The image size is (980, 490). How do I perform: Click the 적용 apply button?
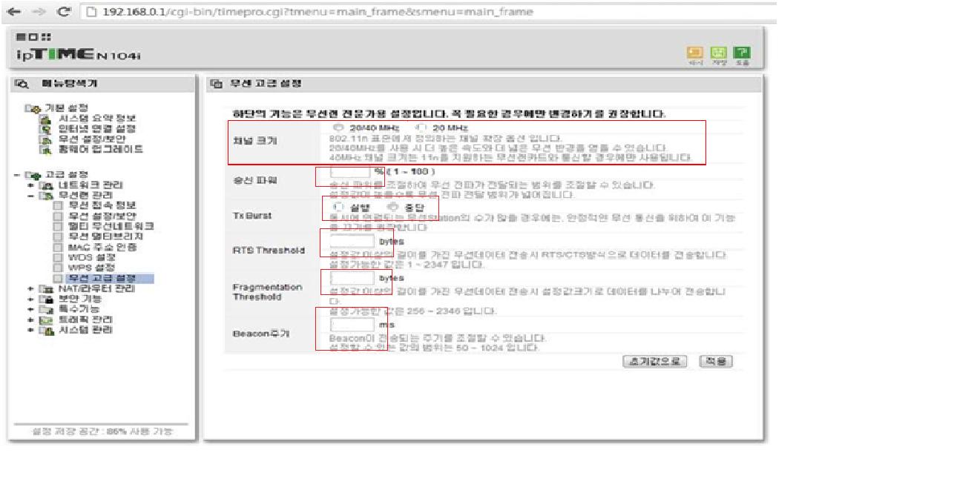pyautogui.click(x=714, y=362)
